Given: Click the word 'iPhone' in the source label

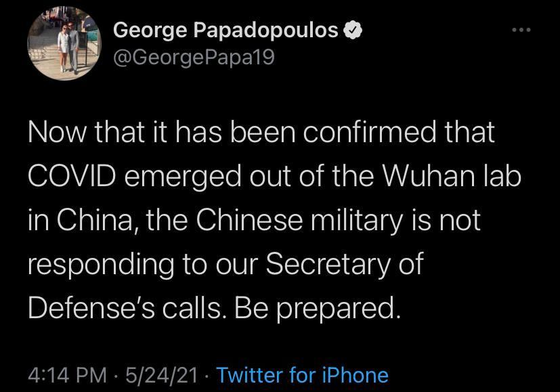Looking at the screenshot, I should point(358,374).
